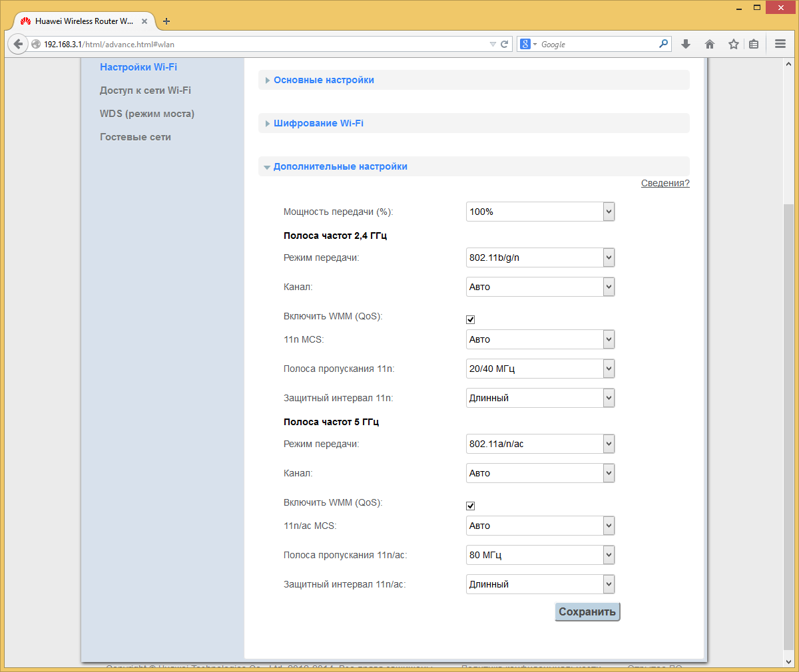
Task: Click the browser Back arrow button
Action: (x=18, y=44)
